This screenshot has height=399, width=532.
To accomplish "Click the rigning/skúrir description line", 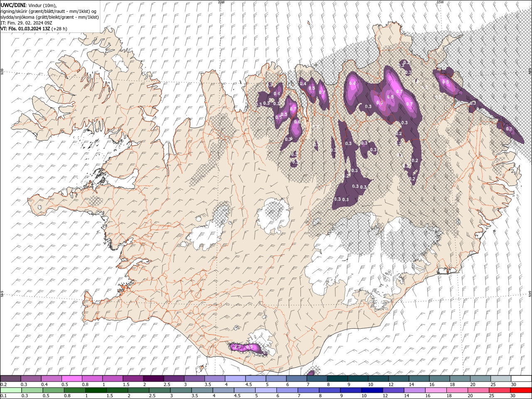I will 49,11.
